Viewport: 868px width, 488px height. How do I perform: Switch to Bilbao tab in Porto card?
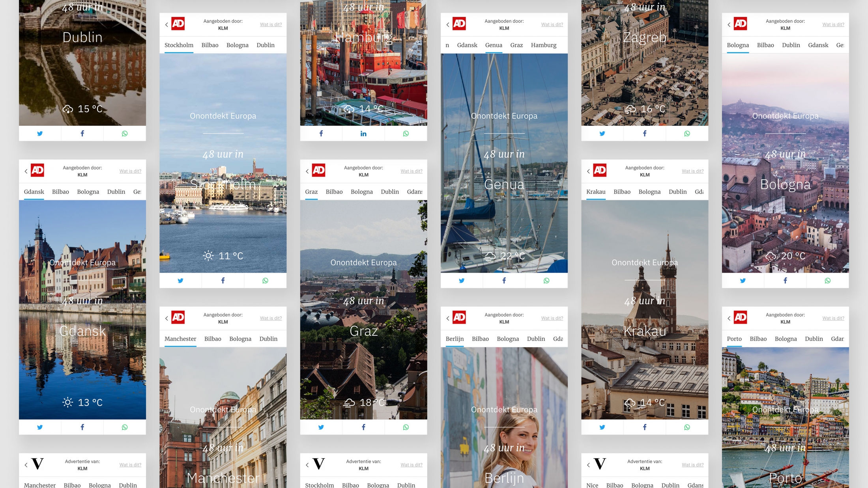pos(758,339)
